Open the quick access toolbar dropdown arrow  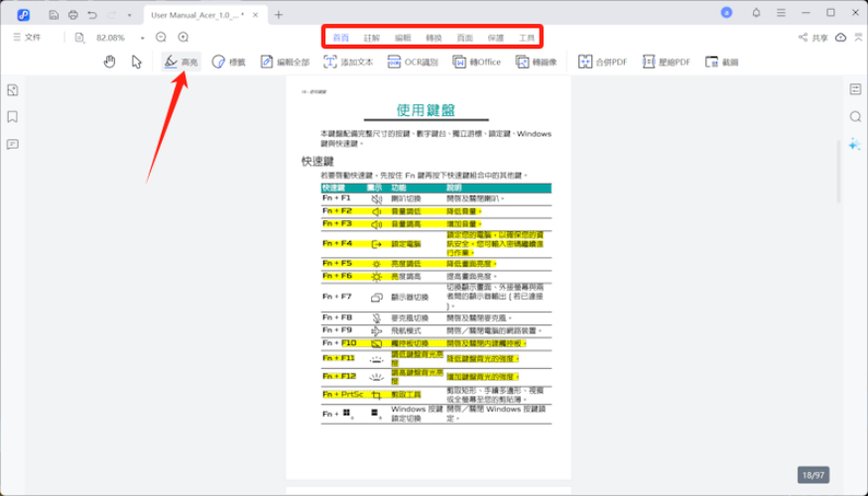[x=130, y=16]
